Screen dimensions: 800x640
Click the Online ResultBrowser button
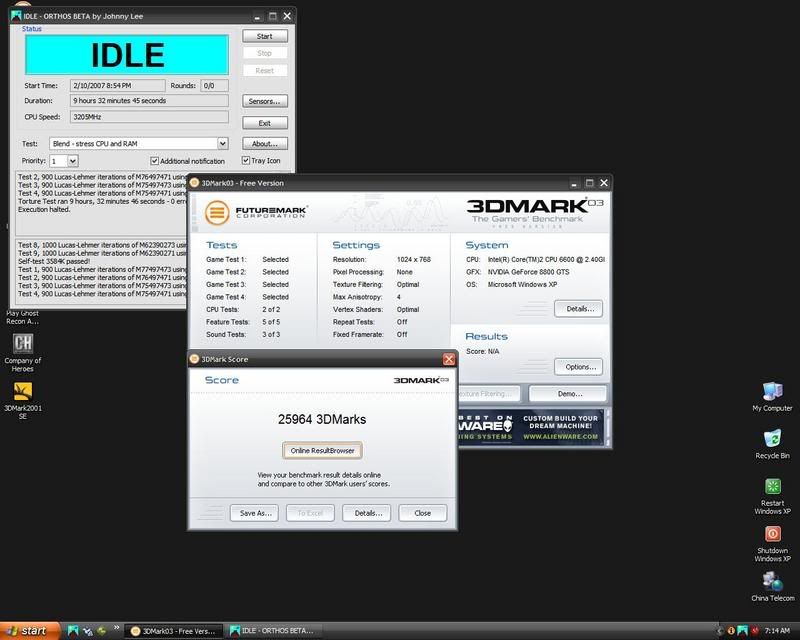(x=321, y=450)
